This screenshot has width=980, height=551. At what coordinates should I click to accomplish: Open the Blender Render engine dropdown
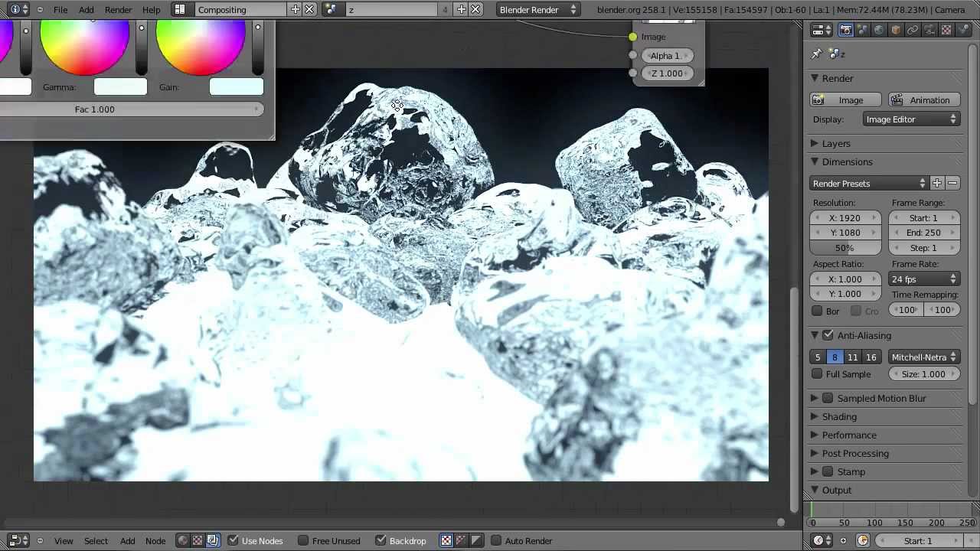pos(538,9)
